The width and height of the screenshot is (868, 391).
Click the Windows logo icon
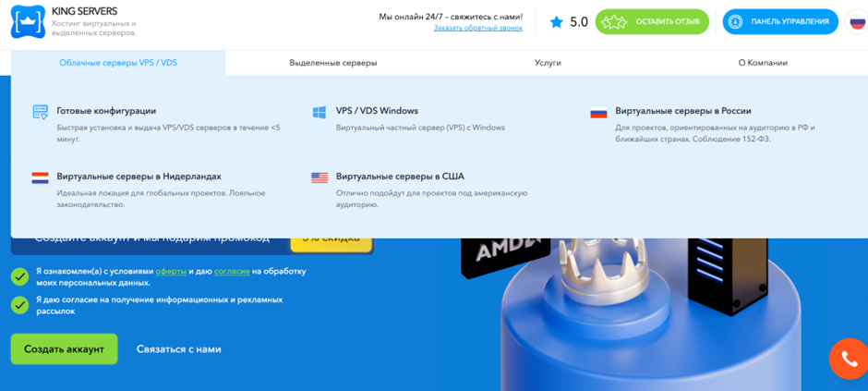319,112
